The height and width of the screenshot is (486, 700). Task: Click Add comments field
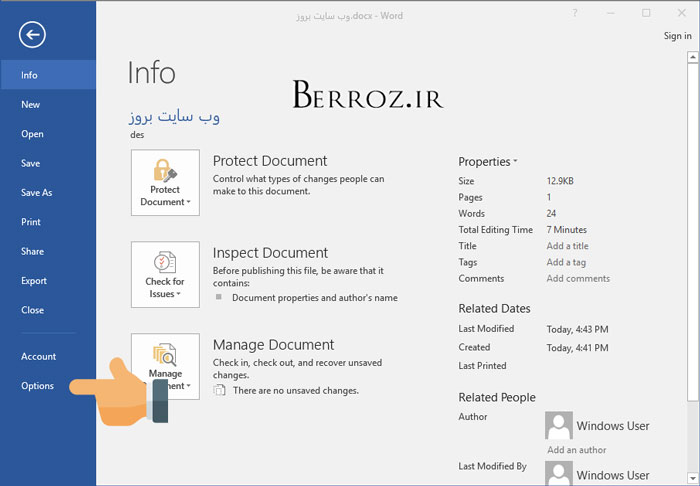pos(578,279)
